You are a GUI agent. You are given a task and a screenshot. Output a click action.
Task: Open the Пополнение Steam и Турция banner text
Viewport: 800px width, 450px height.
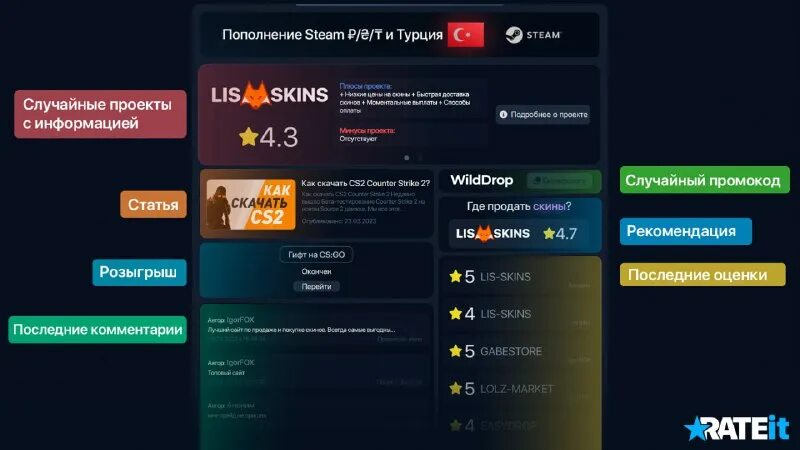[x=332, y=35]
